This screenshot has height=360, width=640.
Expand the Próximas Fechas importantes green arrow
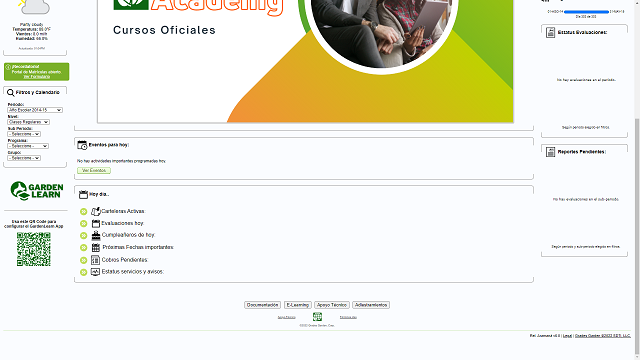click(84, 248)
